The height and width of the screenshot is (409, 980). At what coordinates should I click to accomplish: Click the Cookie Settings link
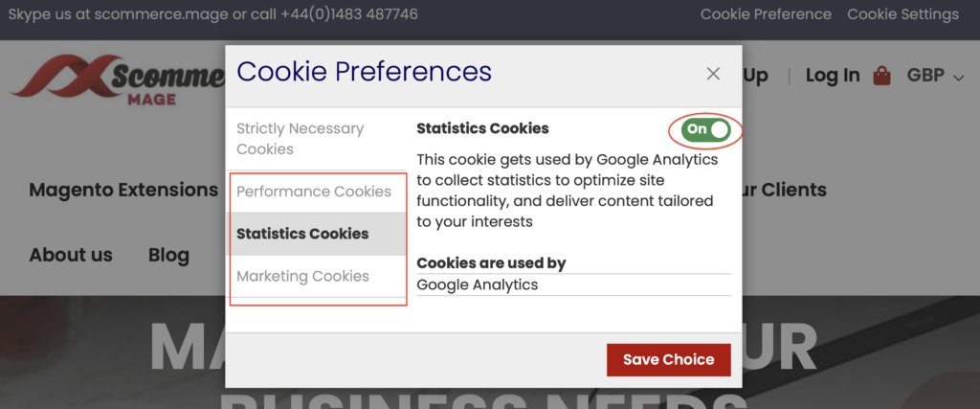tap(902, 14)
